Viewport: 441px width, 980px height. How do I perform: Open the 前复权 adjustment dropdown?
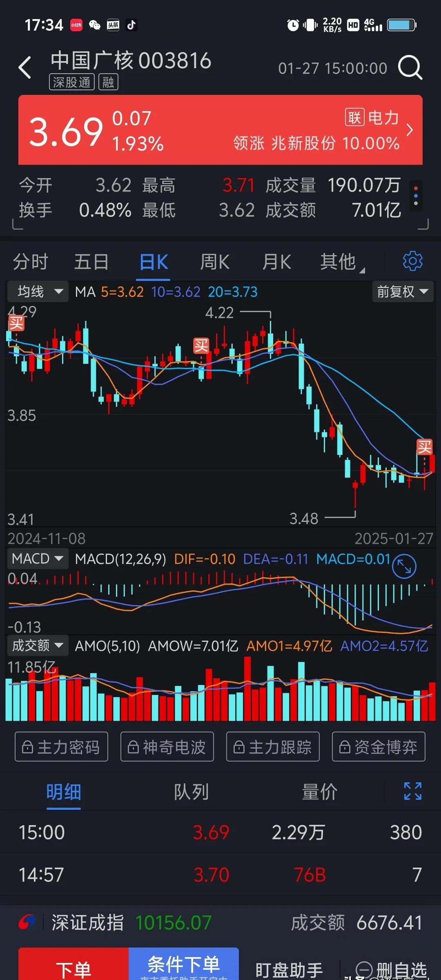click(403, 292)
